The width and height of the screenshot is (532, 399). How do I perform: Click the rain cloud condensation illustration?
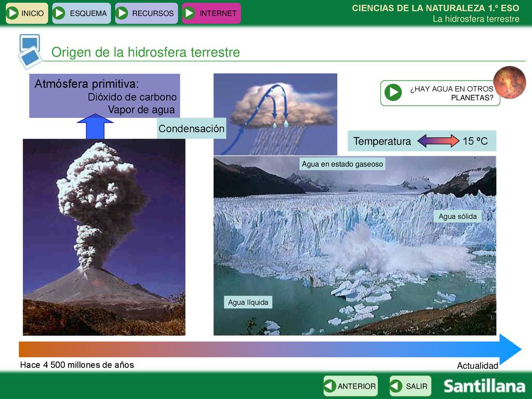(x=275, y=114)
